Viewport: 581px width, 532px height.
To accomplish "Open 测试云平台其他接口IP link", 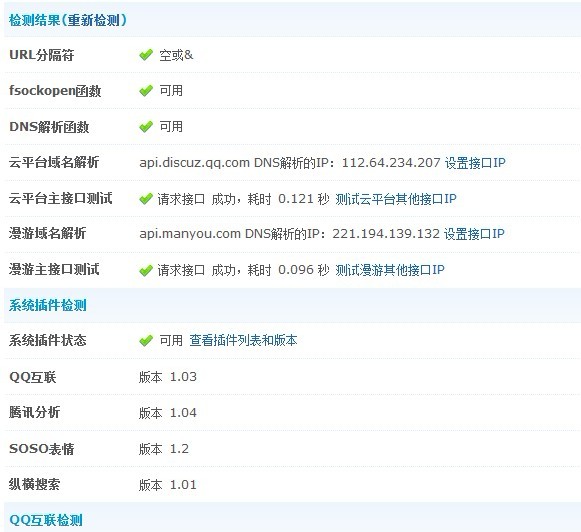I will click(x=396, y=199).
